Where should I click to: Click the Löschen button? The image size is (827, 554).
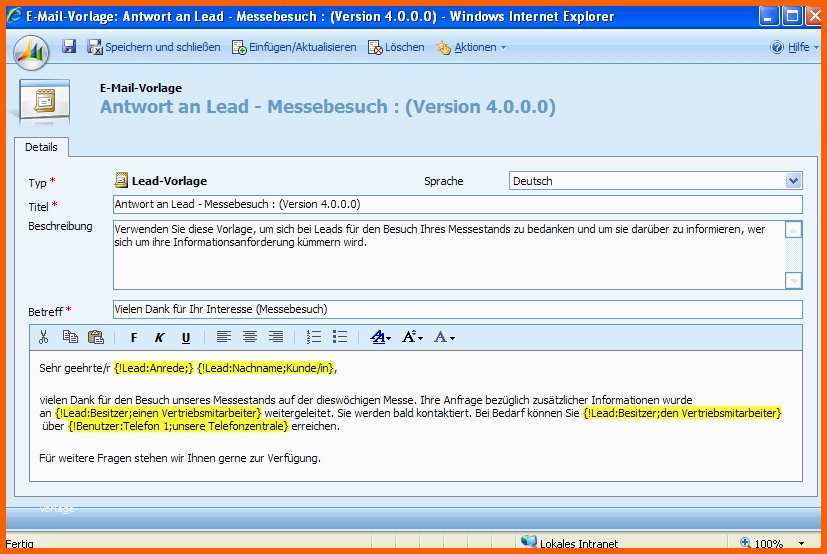tap(396, 47)
